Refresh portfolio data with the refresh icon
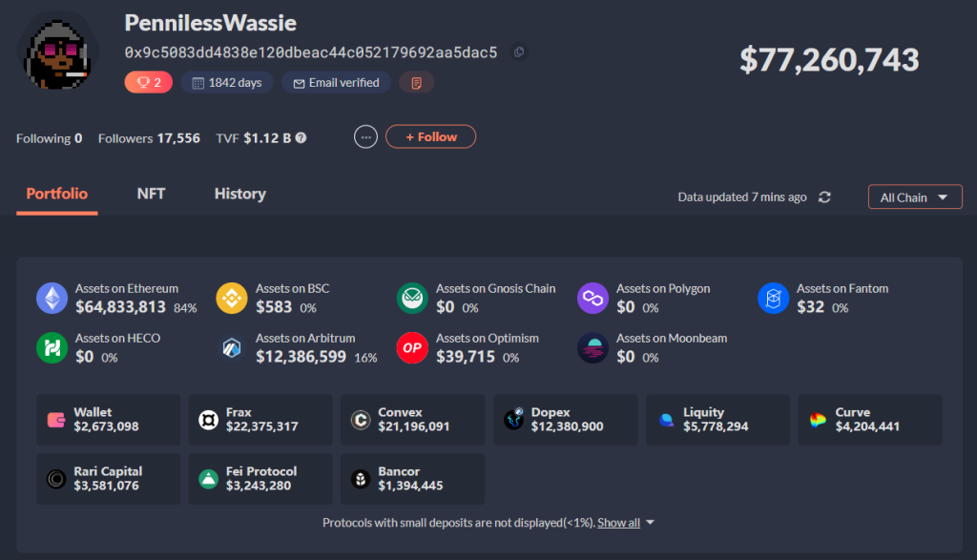The width and height of the screenshot is (977, 560). pyautogui.click(x=824, y=197)
